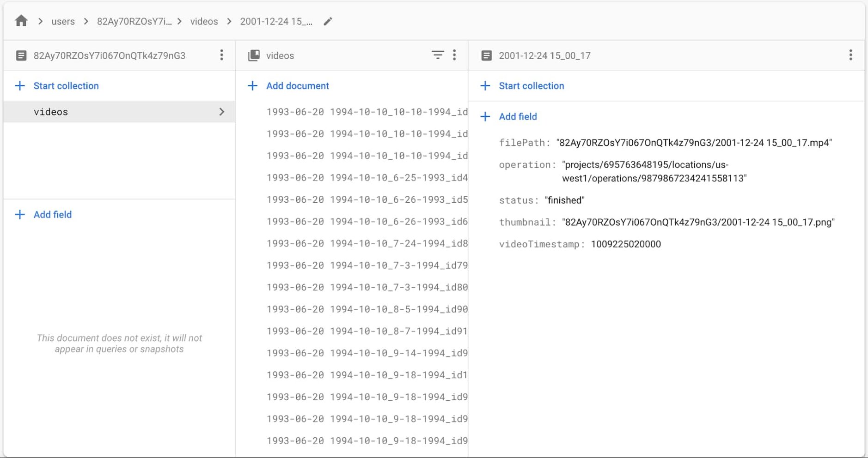This screenshot has height=458, width=868.
Task: Add a field in the left document panel
Action: [43, 215]
